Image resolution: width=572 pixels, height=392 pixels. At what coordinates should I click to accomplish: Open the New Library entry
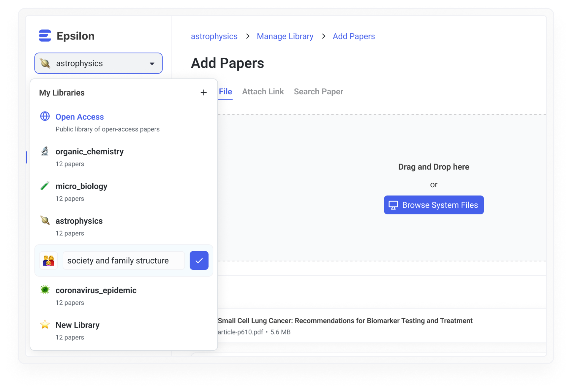[124, 331]
